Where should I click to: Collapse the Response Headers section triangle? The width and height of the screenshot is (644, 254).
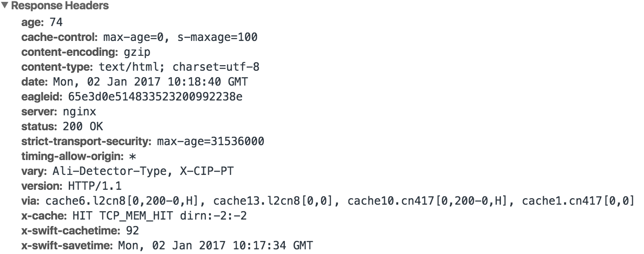[x=5, y=6]
